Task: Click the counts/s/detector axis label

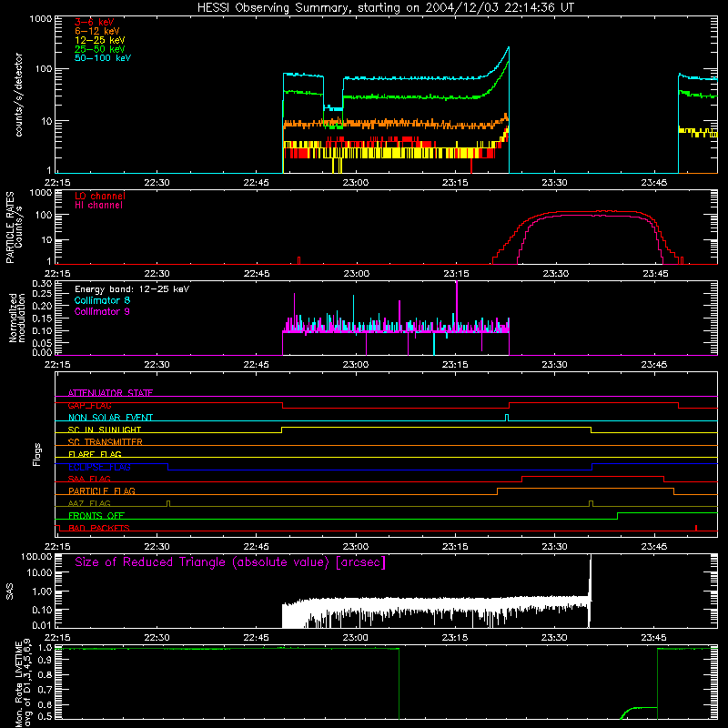Action: tap(19, 95)
